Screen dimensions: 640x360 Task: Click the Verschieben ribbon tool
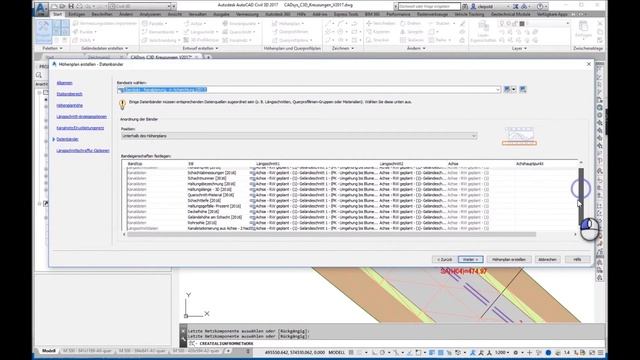pyautogui.click(x=380, y=23)
